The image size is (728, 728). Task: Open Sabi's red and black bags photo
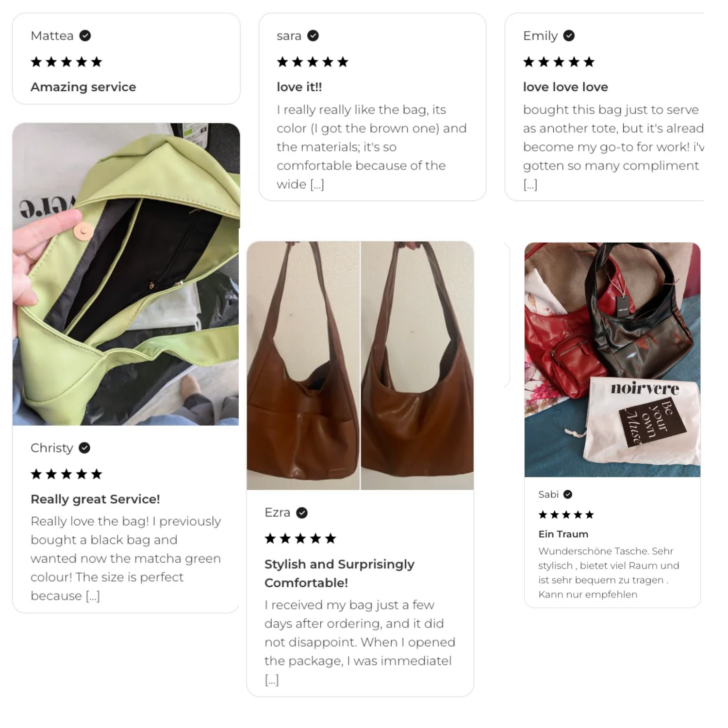tap(612, 360)
